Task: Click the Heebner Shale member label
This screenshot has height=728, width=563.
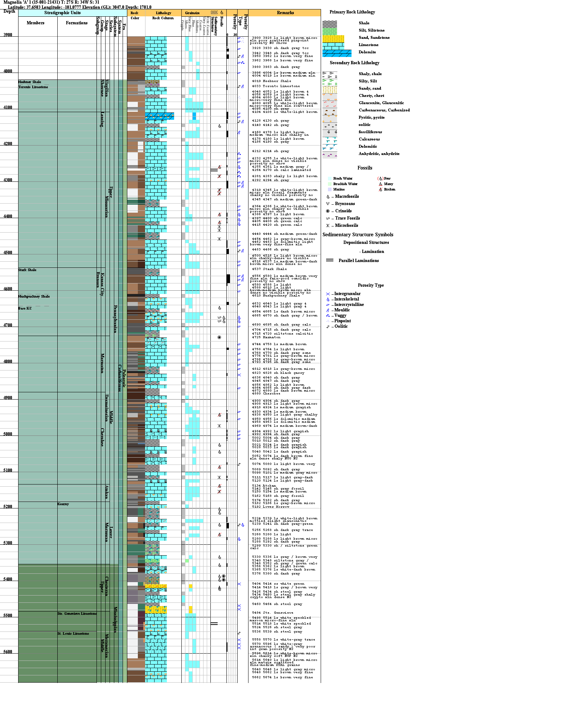Action: click(30, 82)
